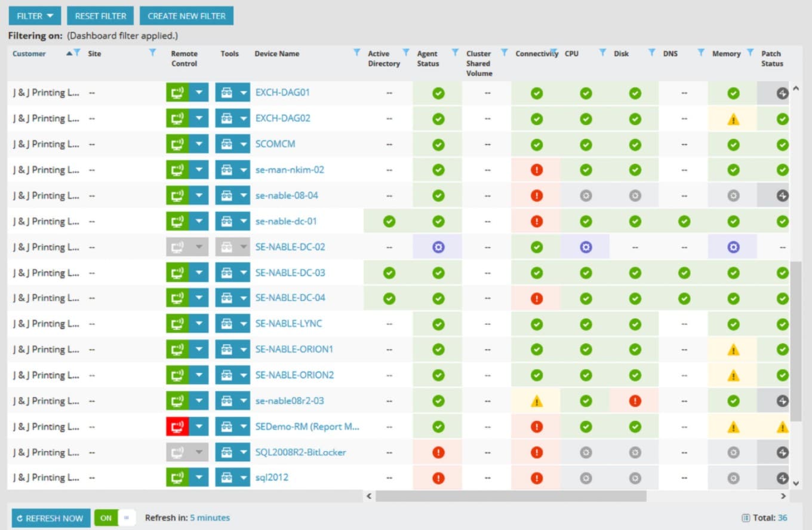Click agent status icon for SE-NABLE-DC-02

point(438,247)
